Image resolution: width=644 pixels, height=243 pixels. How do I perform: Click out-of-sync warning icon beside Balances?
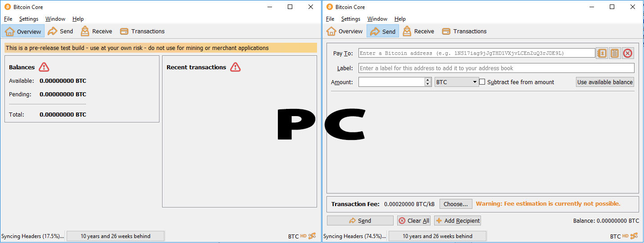(44, 67)
